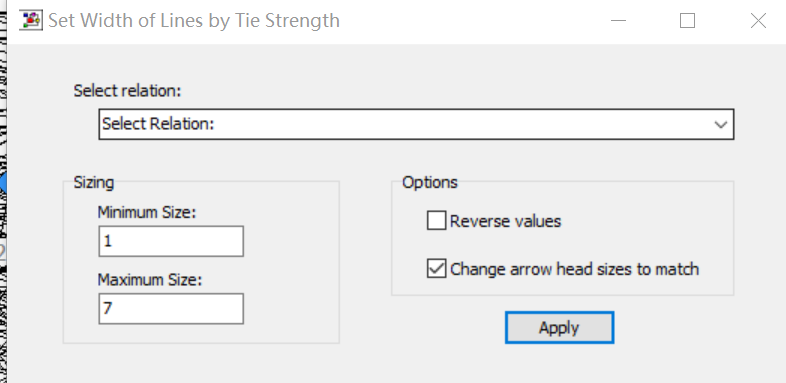Expand the relation list with the chevron arrow
The height and width of the screenshot is (383, 786).
pyautogui.click(x=721, y=124)
